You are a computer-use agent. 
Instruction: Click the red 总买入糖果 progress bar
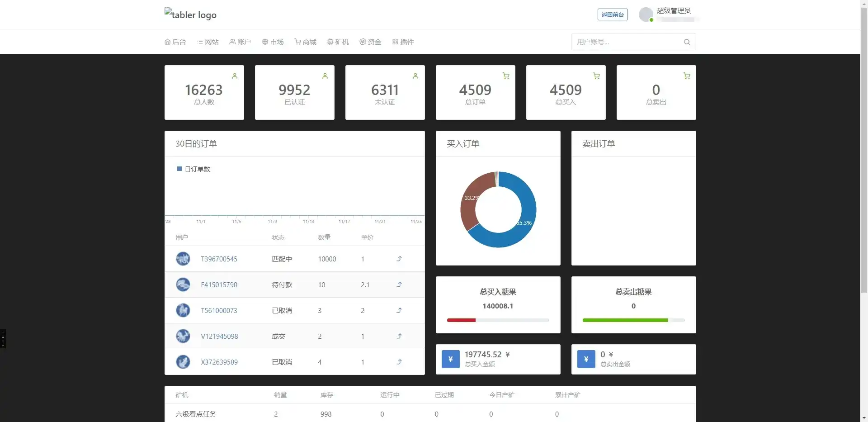(461, 320)
